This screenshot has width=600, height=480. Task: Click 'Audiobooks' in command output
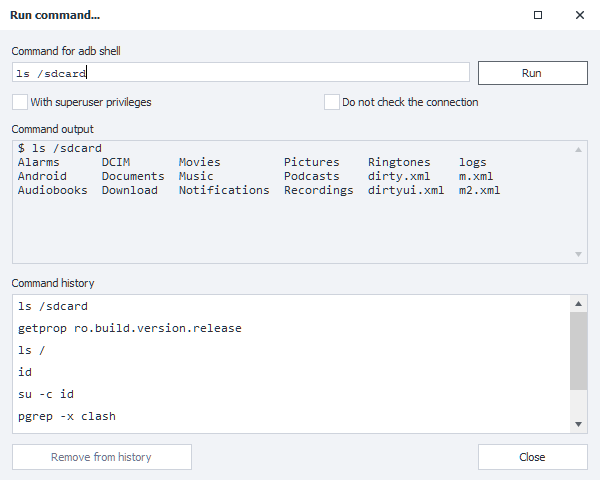[x=53, y=190]
